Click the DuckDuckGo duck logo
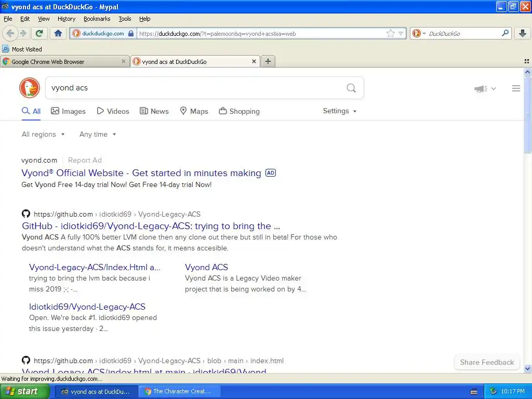The width and height of the screenshot is (532, 399). (x=30, y=88)
